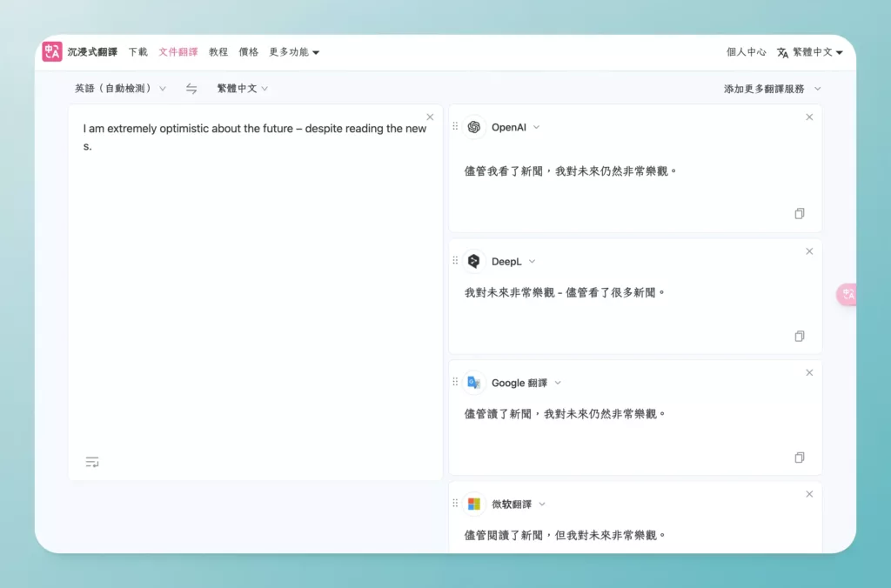
Task: Remove the Google 翻譯 card
Action: pos(809,372)
